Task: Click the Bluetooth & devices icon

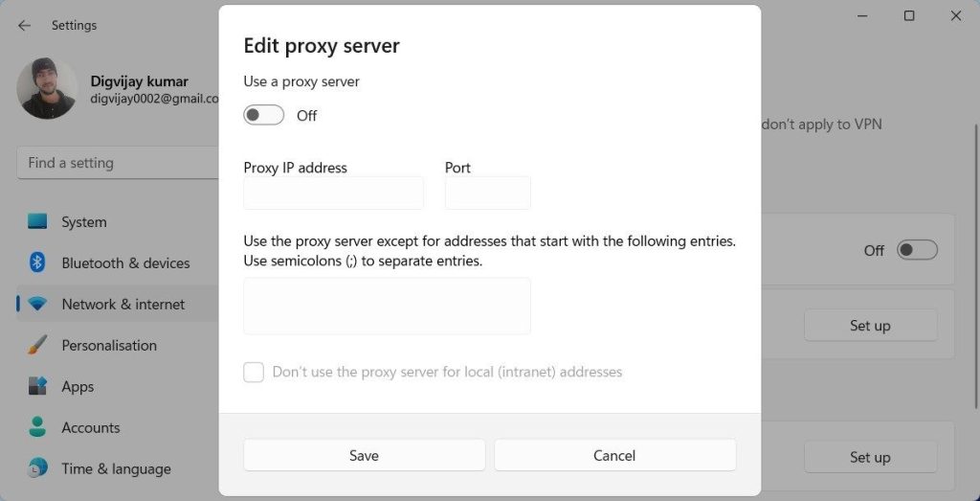Action: tap(37, 262)
